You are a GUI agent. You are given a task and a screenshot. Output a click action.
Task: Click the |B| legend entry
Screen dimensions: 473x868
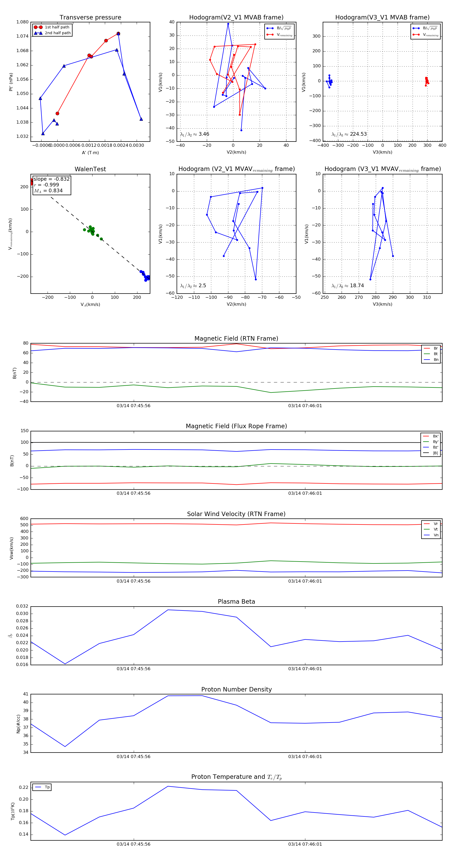pyautogui.click(x=431, y=453)
